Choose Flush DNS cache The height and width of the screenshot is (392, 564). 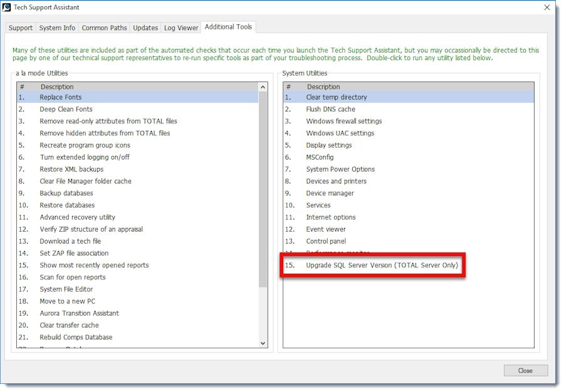click(x=408, y=109)
